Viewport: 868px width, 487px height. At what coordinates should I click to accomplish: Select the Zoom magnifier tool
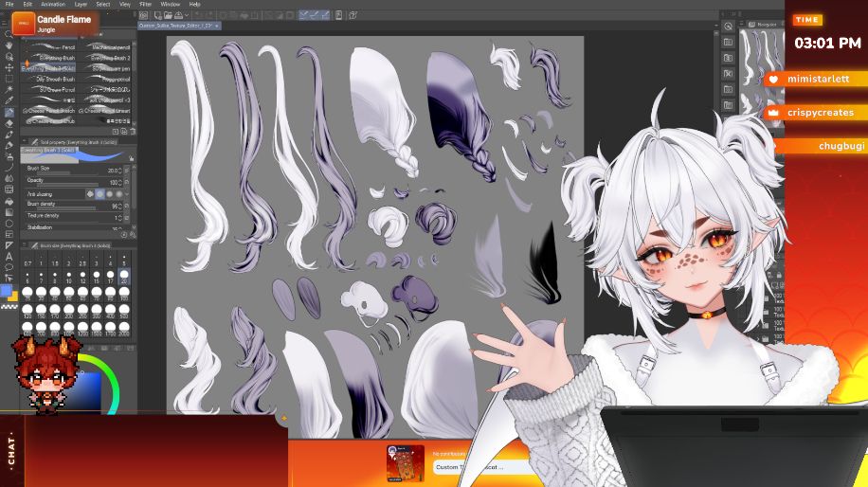9,34
